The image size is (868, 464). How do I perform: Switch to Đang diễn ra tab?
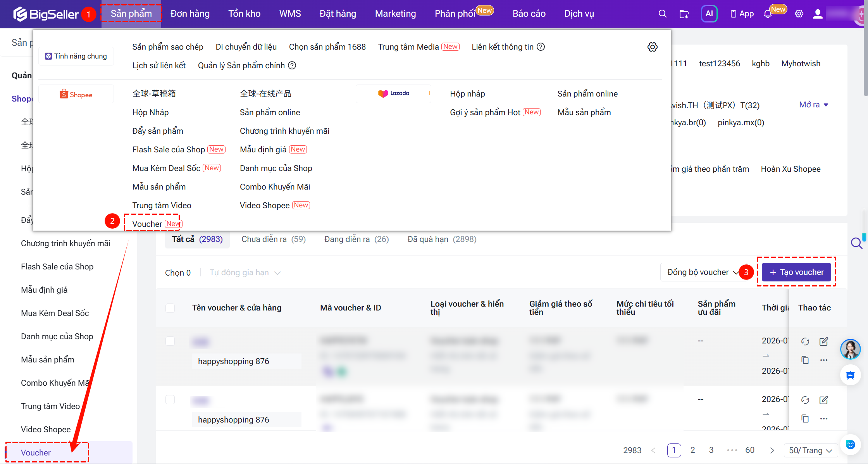356,240
